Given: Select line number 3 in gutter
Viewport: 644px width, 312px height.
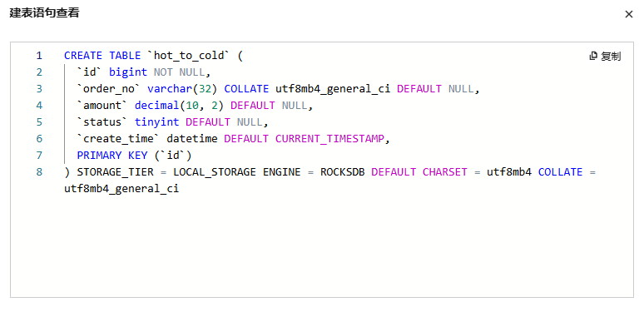Looking at the screenshot, I should coord(39,89).
